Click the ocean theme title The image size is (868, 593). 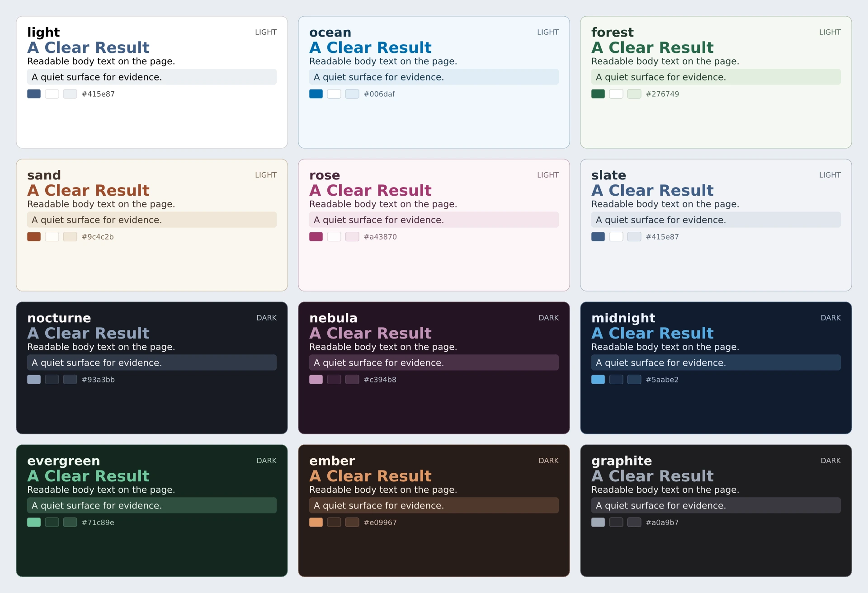click(330, 33)
